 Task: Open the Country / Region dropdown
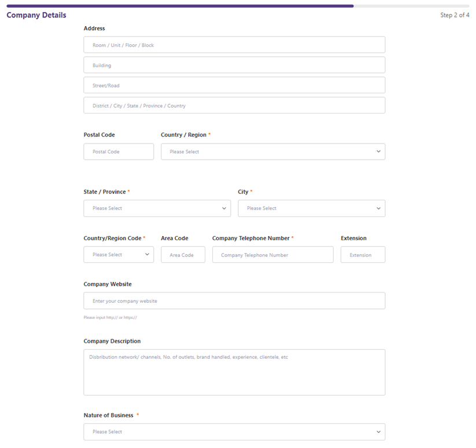[x=272, y=152]
